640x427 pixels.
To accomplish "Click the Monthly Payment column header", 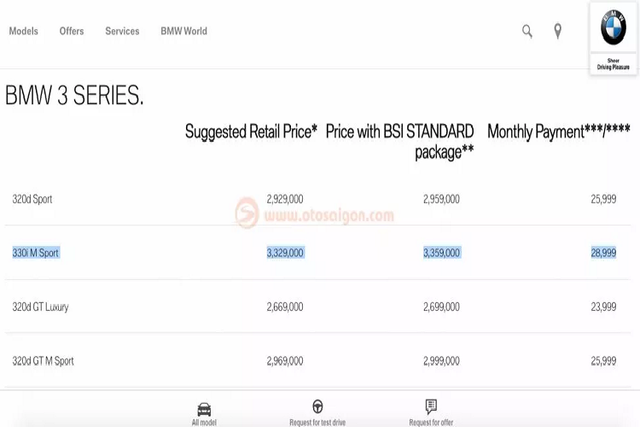I will (x=558, y=132).
